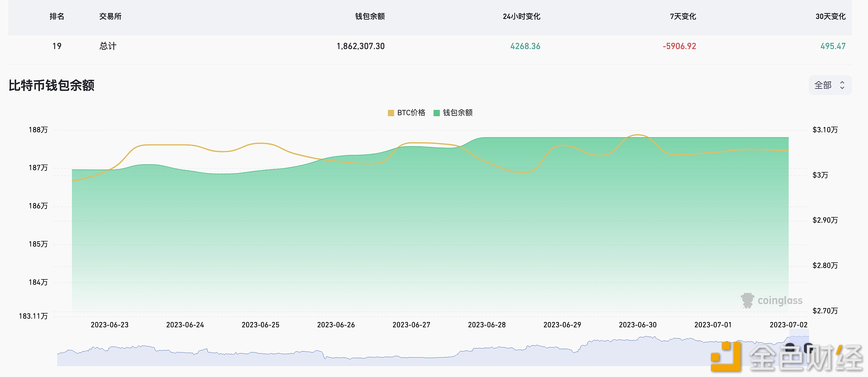Click the 2023-06-30 x-axis date label
The width and height of the screenshot is (868, 377).
click(638, 325)
